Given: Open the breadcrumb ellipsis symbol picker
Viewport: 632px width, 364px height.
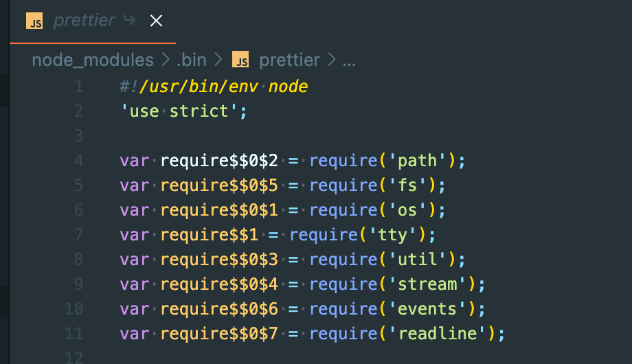Looking at the screenshot, I should click(x=349, y=62).
